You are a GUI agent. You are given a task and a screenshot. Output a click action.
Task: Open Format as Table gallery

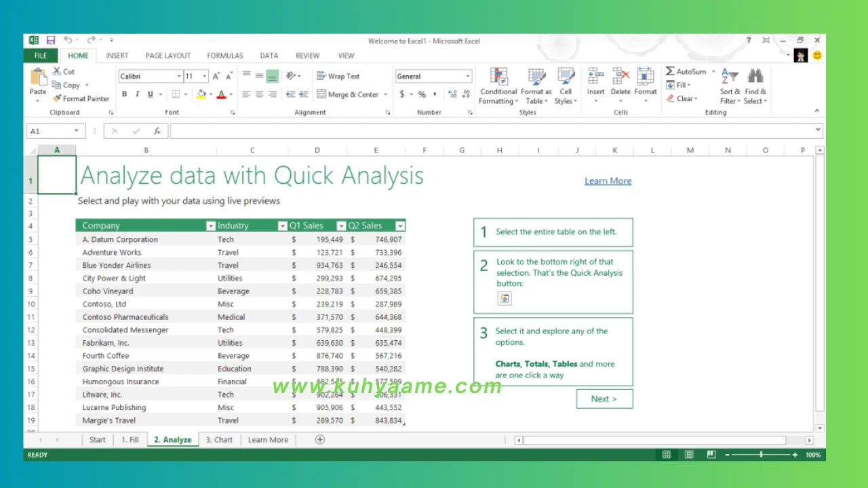536,86
